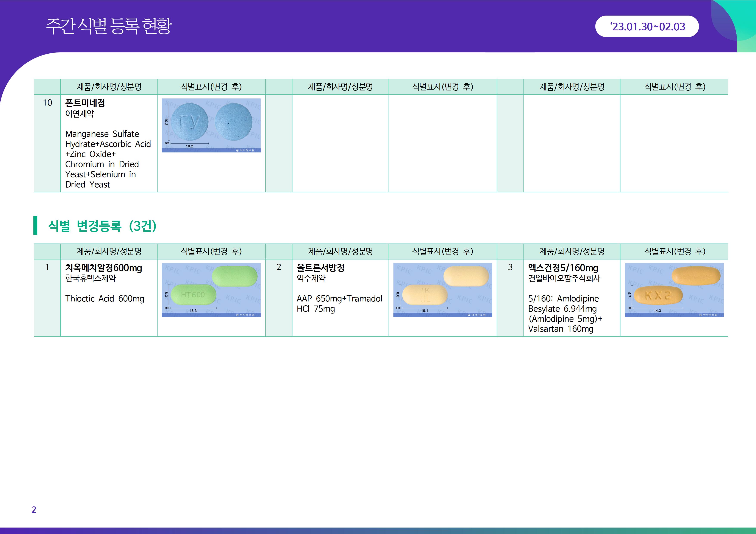The image size is (756, 534).
Task: Click Thioctic Acid 600mg ingredient text
Action: click(x=104, y=299)
